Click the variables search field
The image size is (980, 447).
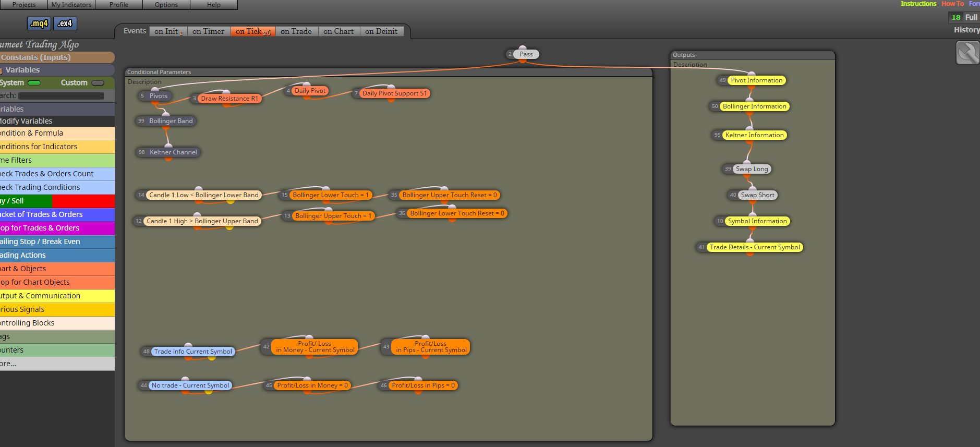62,96
